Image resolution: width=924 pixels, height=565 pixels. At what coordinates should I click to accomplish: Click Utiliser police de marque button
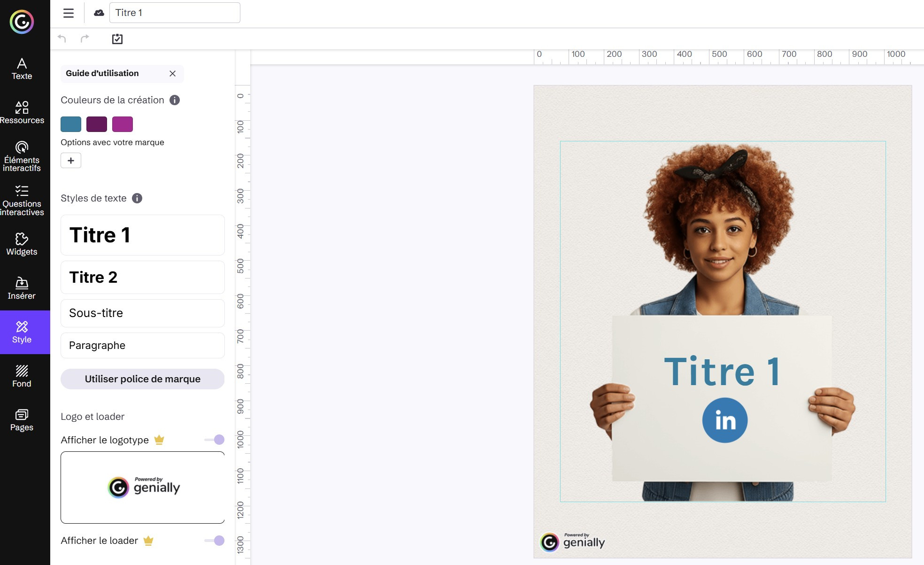[142, 379]
